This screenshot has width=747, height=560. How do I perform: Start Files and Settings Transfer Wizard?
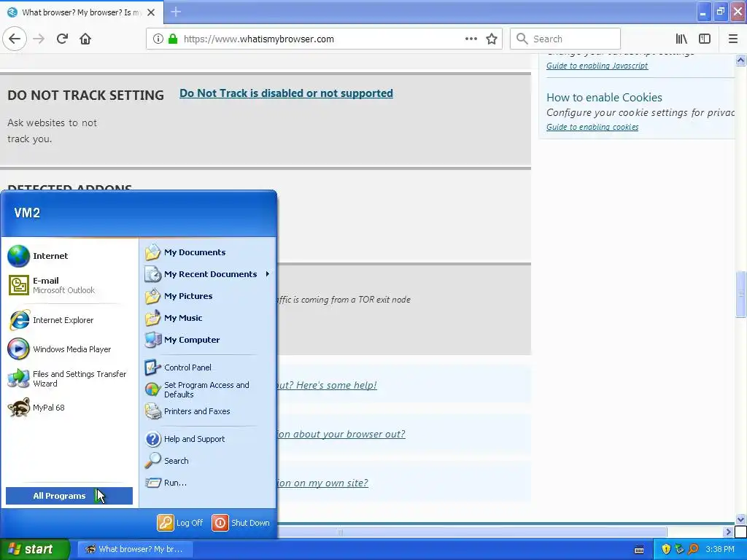pyautogui.click(x=70, y=378)
